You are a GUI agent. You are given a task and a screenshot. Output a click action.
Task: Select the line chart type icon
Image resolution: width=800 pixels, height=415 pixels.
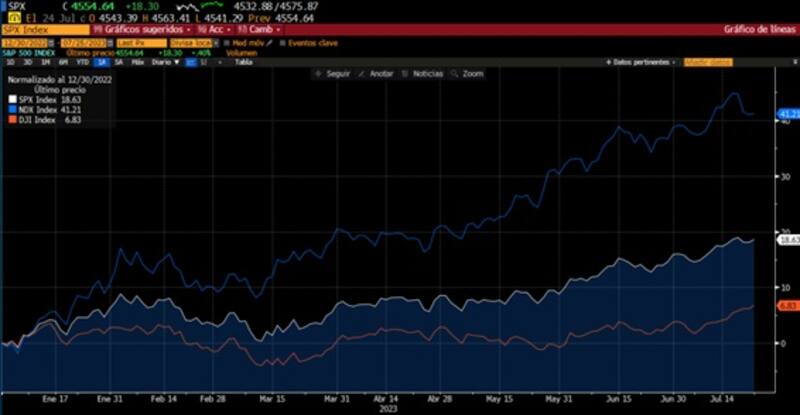(189, 62)
